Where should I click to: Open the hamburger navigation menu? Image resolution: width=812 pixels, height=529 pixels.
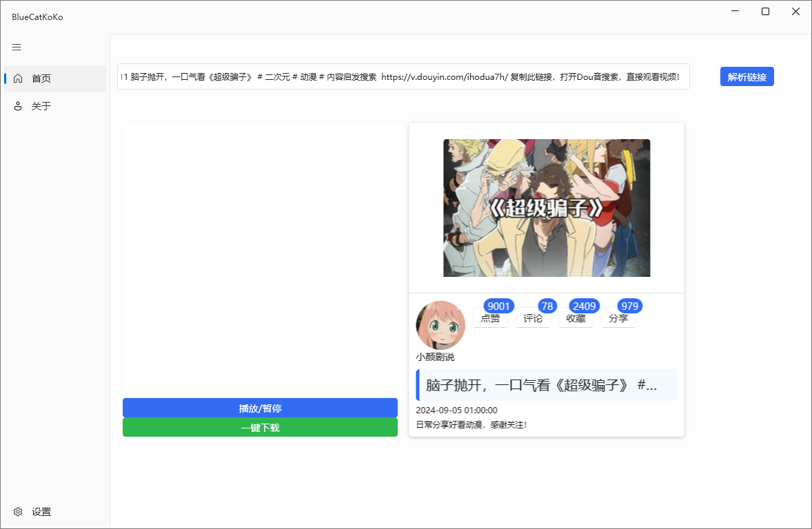point(17,47)
